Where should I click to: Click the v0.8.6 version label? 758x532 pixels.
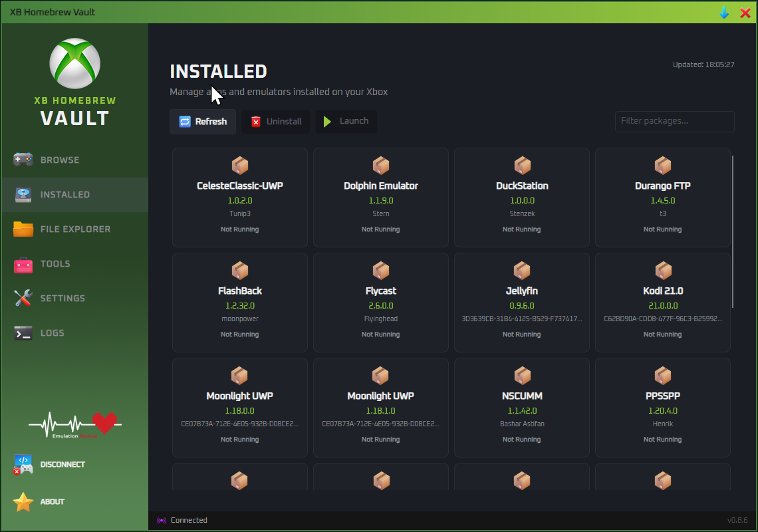coord(737,521)
